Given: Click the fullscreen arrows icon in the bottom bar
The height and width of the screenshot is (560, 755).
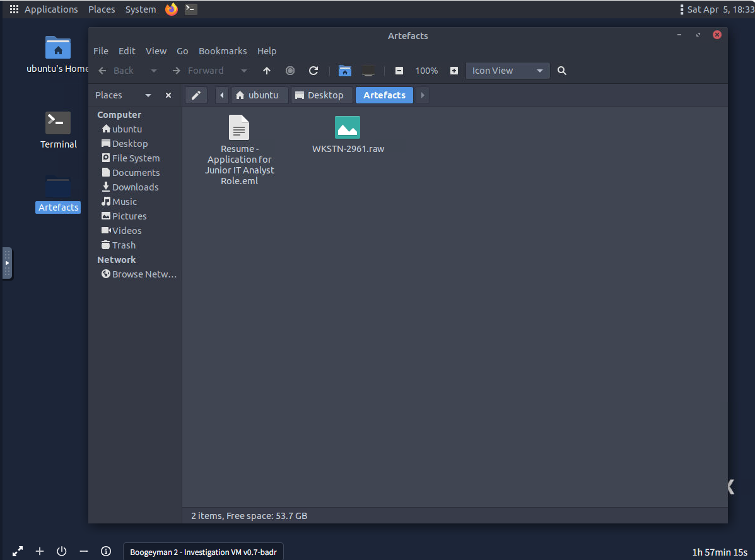Looking at the screenshot, I should pos(17,551).
